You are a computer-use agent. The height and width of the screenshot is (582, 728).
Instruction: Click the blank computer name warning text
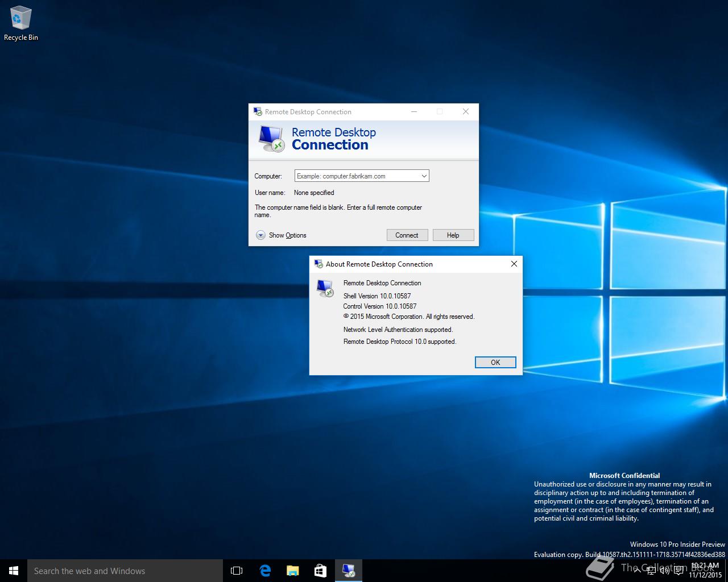tap(338, 211)
